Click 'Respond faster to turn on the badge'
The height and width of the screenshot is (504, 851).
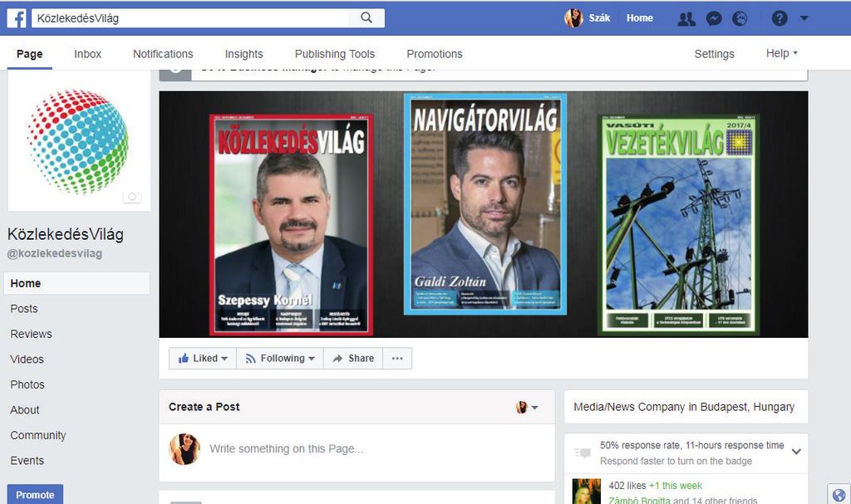(x=676, y=461)
